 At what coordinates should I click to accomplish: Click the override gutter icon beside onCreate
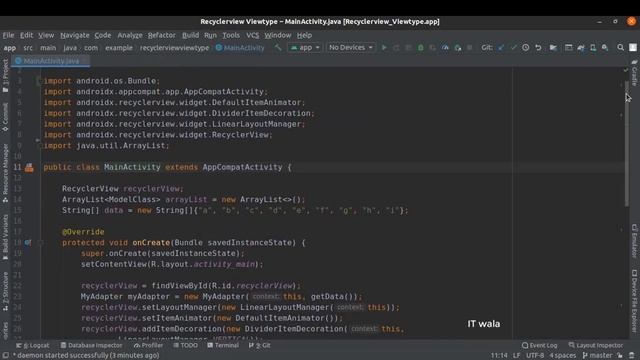pos(27,242)
